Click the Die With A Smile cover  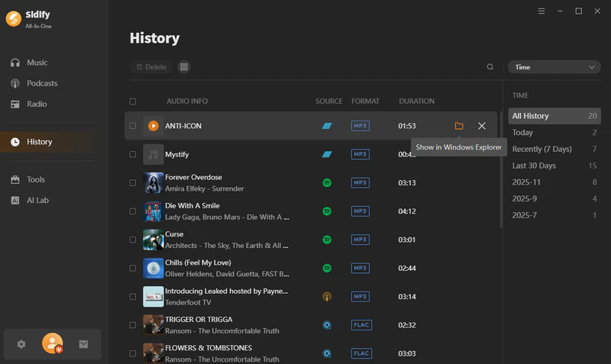click(x=154, y=211)
